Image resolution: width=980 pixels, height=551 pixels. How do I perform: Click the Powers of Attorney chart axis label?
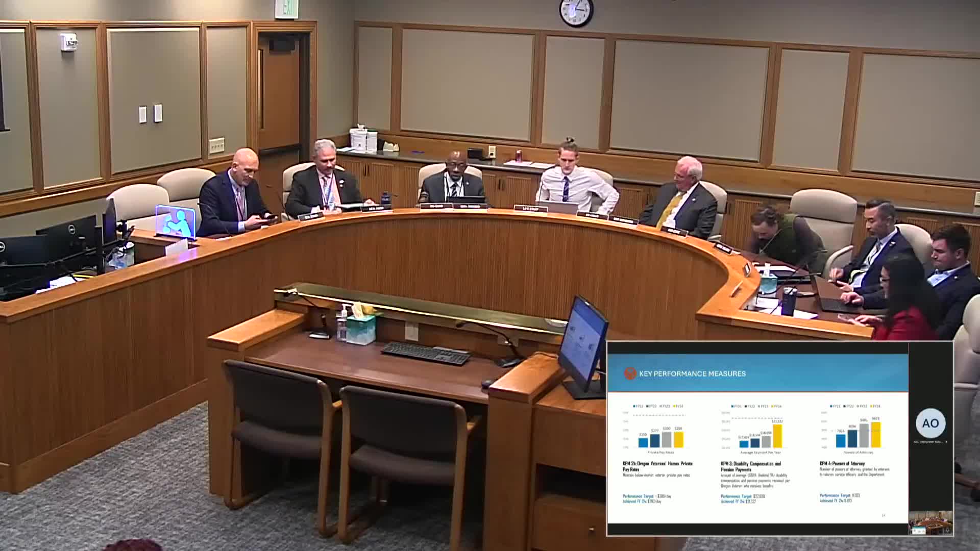click(857, 453)
